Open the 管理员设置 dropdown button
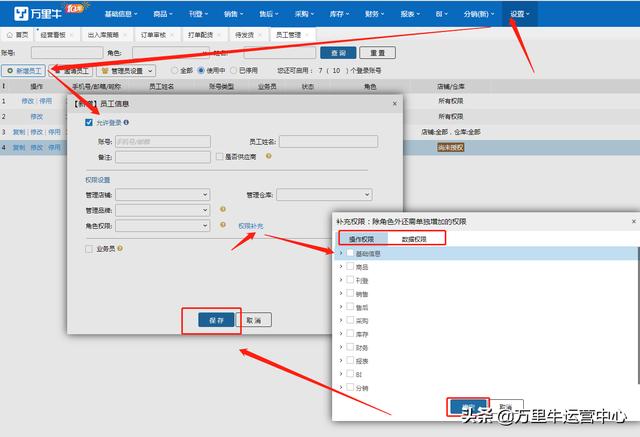 pyautogui.click(x=126, y=71)
